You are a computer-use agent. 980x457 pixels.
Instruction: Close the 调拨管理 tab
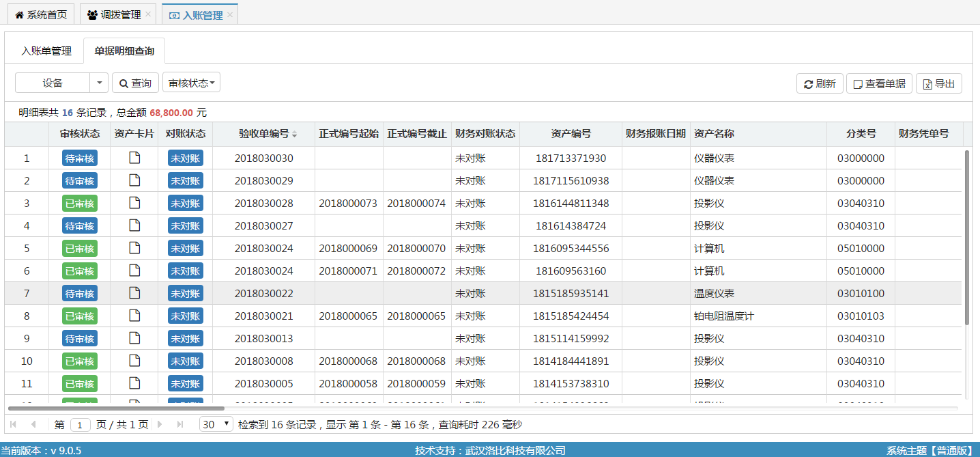point(148,14)
